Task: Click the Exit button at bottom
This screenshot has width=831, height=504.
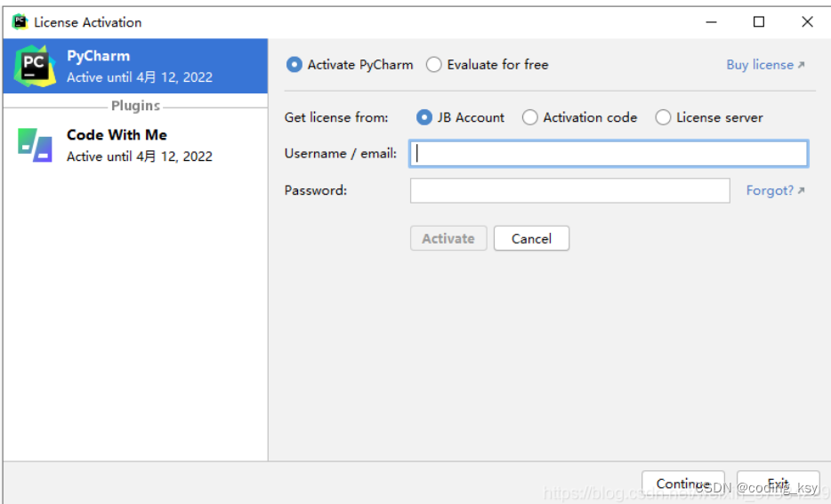Action: pos(778,484)
